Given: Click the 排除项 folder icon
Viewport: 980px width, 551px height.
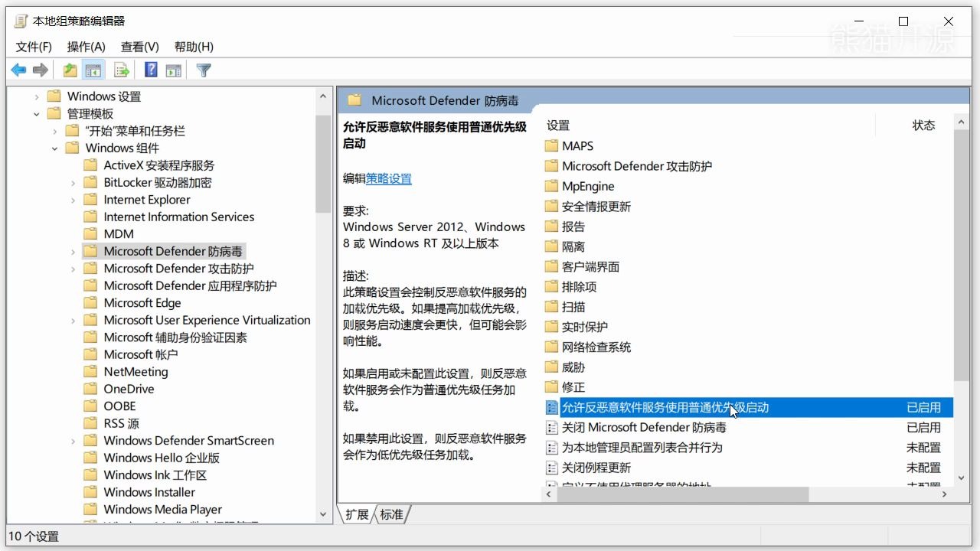Looking at the screenshot, I should pyautogui.click(x=551, y=286).
